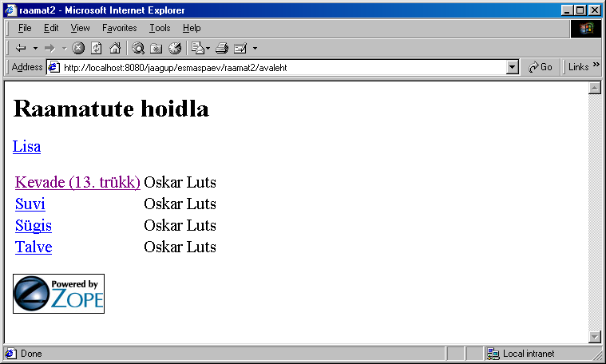This screenshot has height=364, width=606.
Task: Open the Favorites pane icon
Action: pos(156,48)
